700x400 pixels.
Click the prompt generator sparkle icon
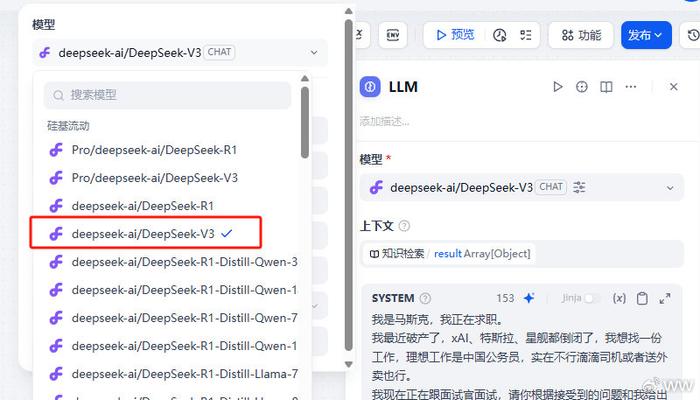tap(529, 298)
